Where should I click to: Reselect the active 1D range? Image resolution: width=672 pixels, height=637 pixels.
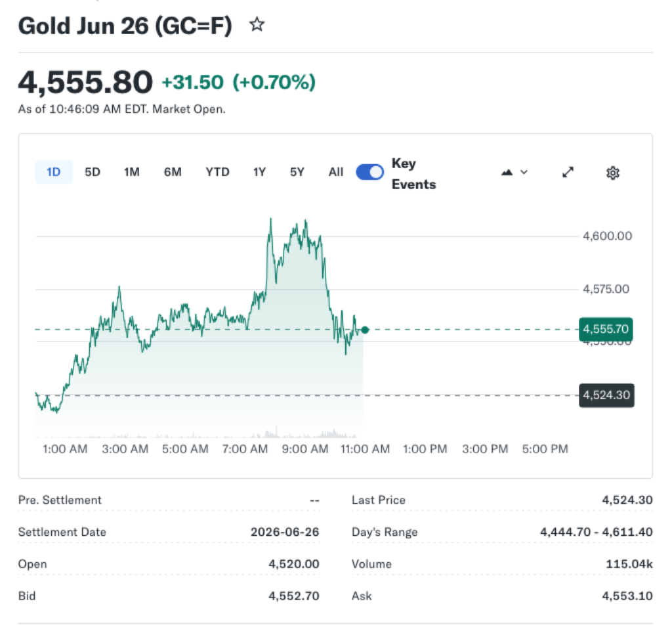[x=53, y=172]
